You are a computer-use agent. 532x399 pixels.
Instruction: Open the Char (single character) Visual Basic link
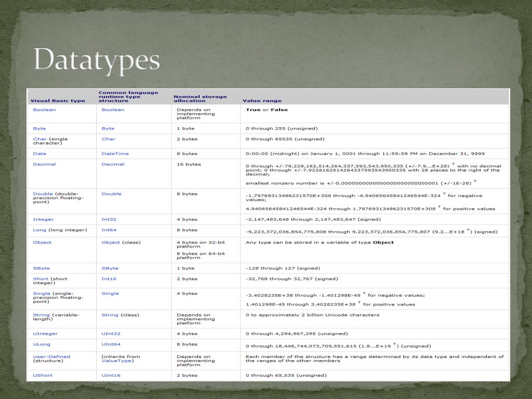(x=40, y=139)
